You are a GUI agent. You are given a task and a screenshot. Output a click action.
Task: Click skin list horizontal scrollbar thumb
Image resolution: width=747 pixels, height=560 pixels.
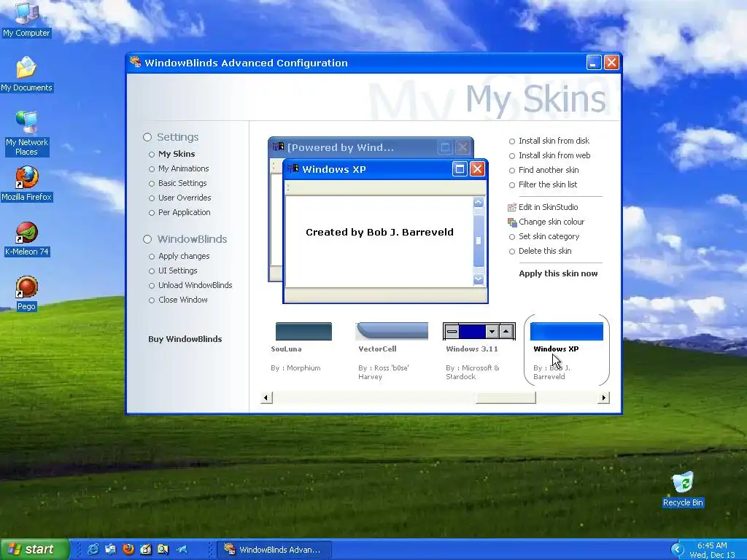506,397
